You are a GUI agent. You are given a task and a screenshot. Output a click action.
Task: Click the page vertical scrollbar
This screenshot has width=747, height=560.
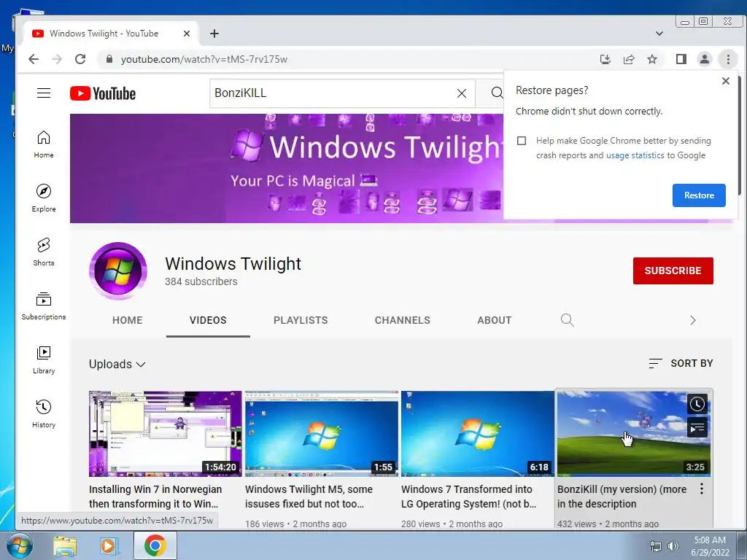tap(740, 136)
